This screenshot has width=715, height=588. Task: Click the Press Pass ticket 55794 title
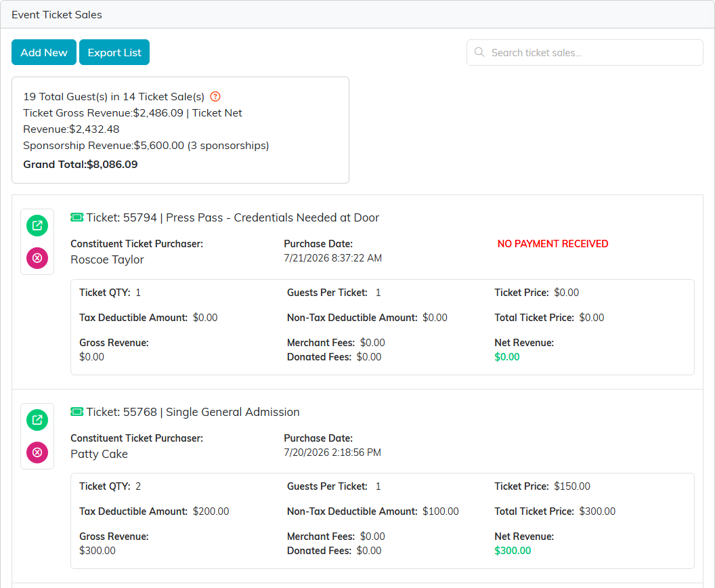[x=232, y=217]
